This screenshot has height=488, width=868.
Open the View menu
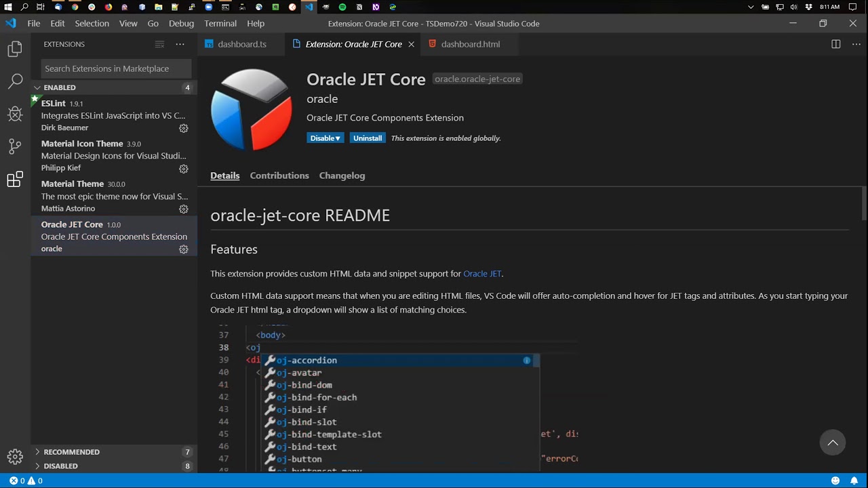(x=128, y=23)
